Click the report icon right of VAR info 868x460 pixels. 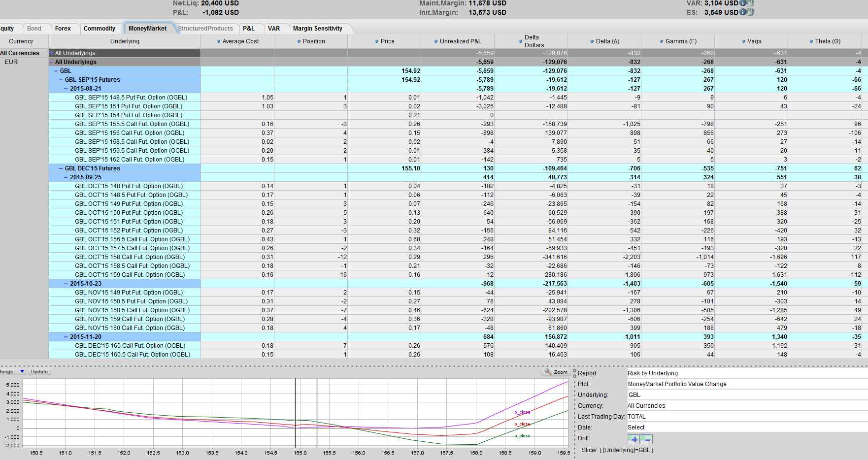coord(750,3)
